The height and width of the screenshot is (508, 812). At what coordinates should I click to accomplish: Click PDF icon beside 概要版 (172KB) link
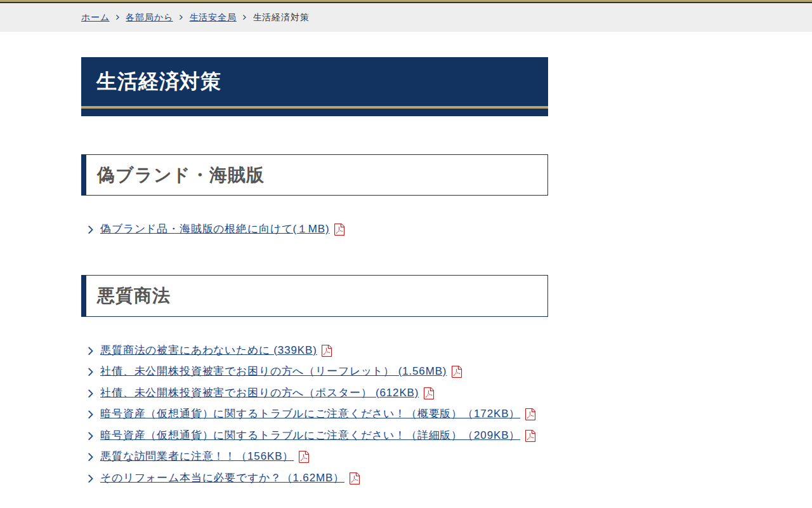click(530, 415)
